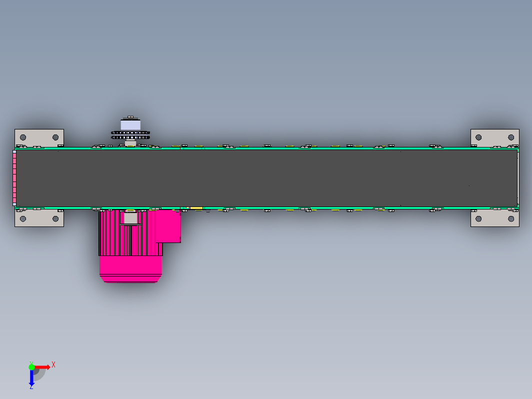Pick the pink roller at belt's left end
The width and height of the screenshot is (532, 399).
(14, 178)
